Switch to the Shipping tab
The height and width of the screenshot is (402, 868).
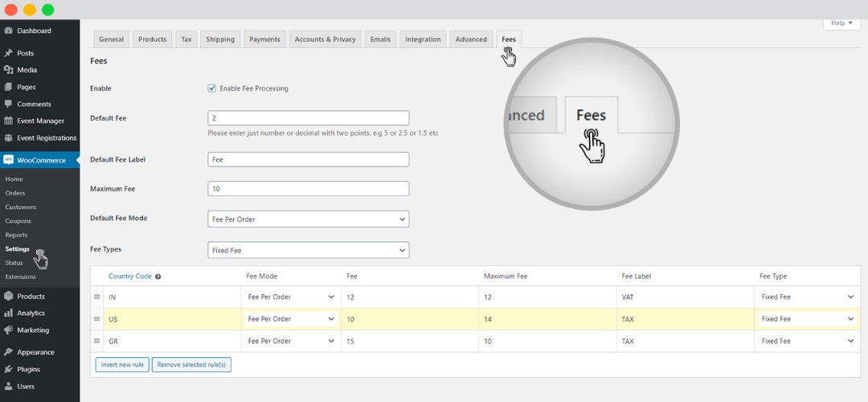219,39
